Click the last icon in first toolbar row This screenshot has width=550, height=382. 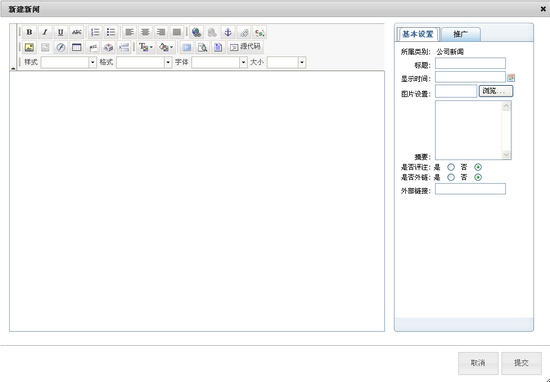click(x=260, y=32)
